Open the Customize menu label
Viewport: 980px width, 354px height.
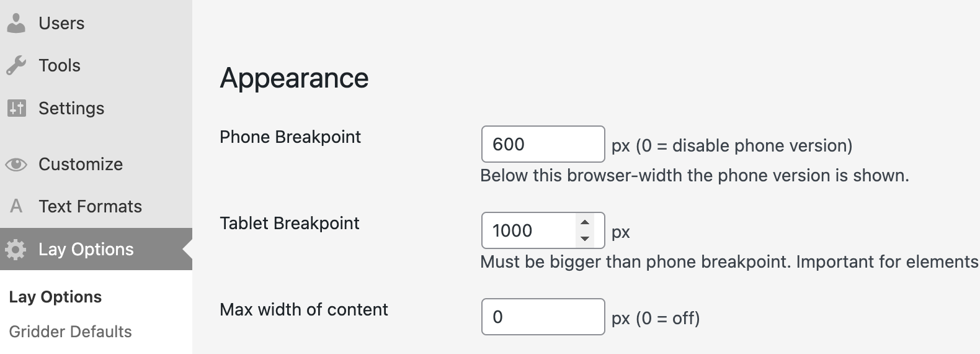point(81,164)
